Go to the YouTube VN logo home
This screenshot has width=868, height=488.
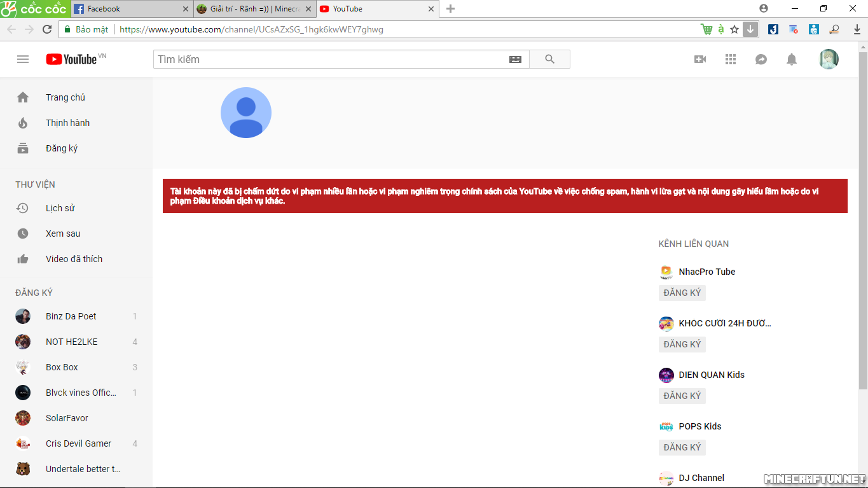pos(76,59)
